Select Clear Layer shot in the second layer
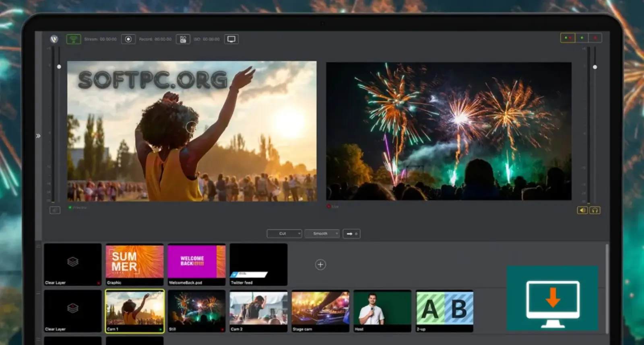 click(x=73, y=311)
